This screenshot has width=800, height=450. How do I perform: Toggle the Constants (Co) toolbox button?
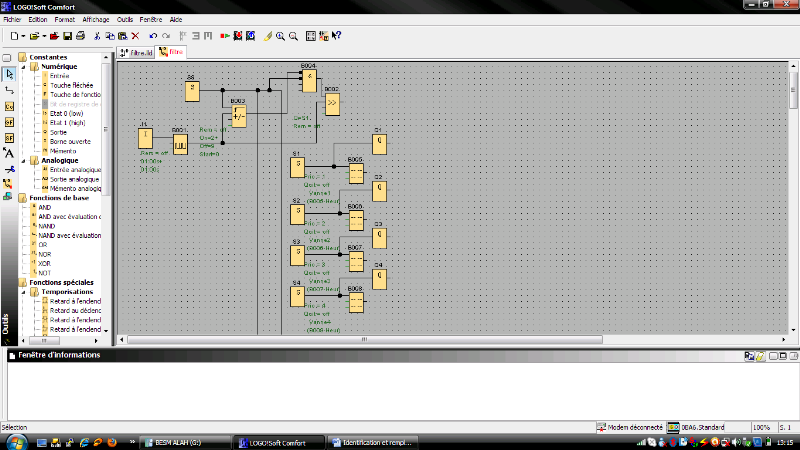coord(9,105)
